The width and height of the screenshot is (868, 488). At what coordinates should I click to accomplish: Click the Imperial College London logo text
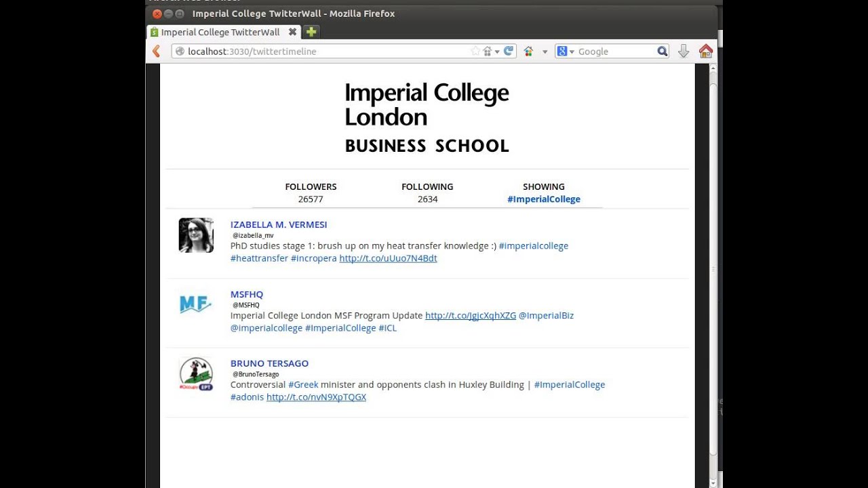[427, 104]
